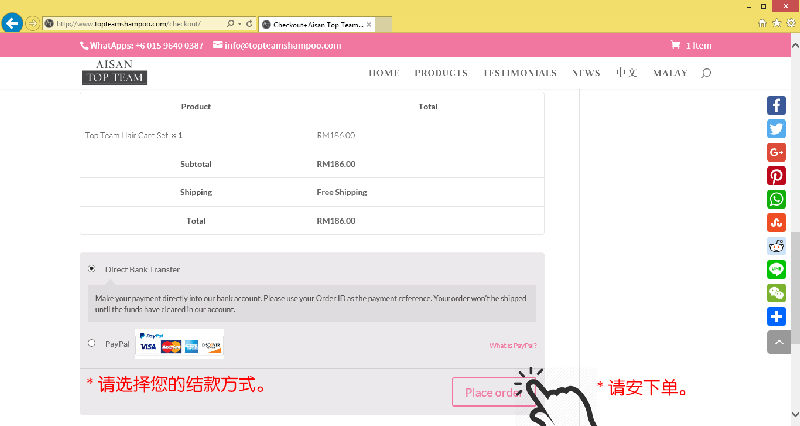The image size is (800, 426).
Task: Click the scroll-to-top chevron button
Action: 776,341
